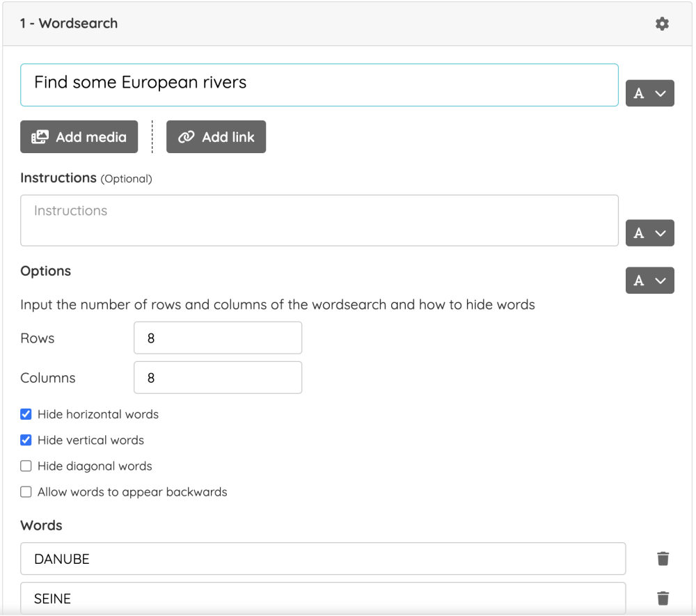
Task: Focus the 'Find some European rivers' title field
Action: tap(319, 85)
